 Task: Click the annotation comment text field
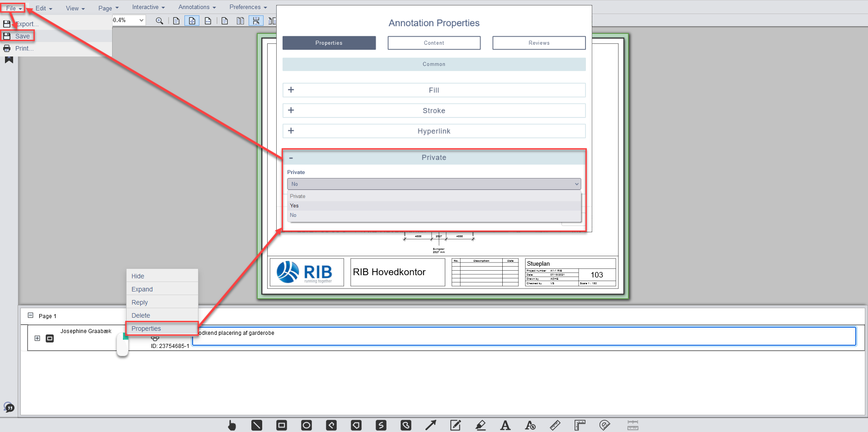pyautogui.click(x=524, y=337)
